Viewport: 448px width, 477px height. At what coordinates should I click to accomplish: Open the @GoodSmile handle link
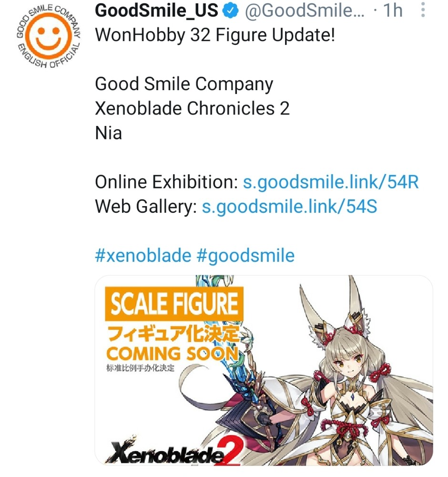pos(305,10)
